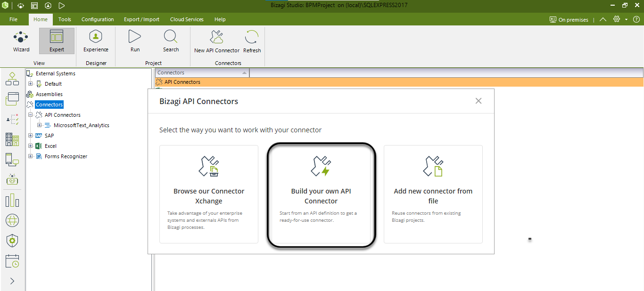This screenshot has height=291, width=644.
Task: Run the project from the ribbon
Action: click(x=135, y=41)
